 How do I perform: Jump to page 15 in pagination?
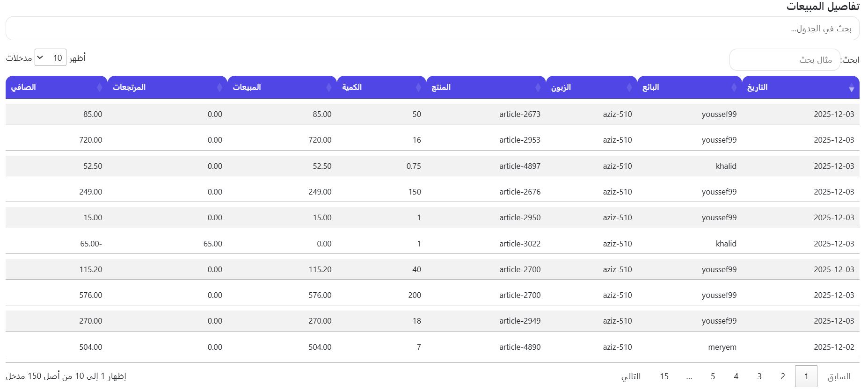click(x=664, y=376)
